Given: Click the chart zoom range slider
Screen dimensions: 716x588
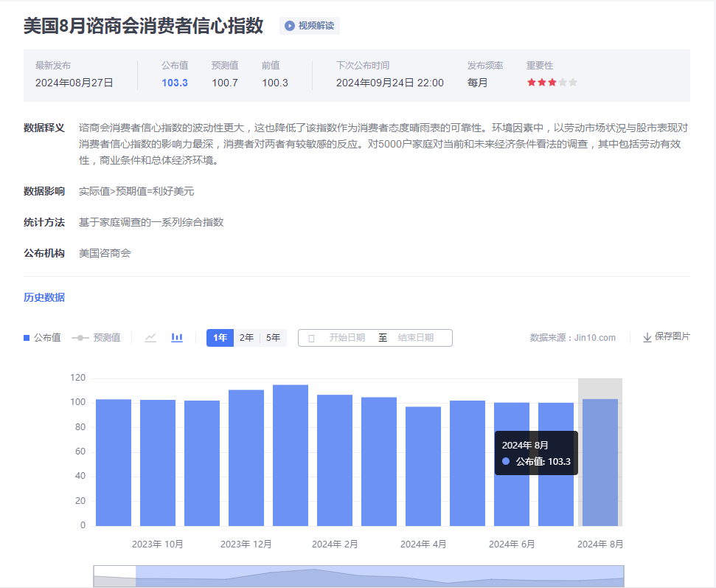Looking at the screenshot, I should coord(379,576).
